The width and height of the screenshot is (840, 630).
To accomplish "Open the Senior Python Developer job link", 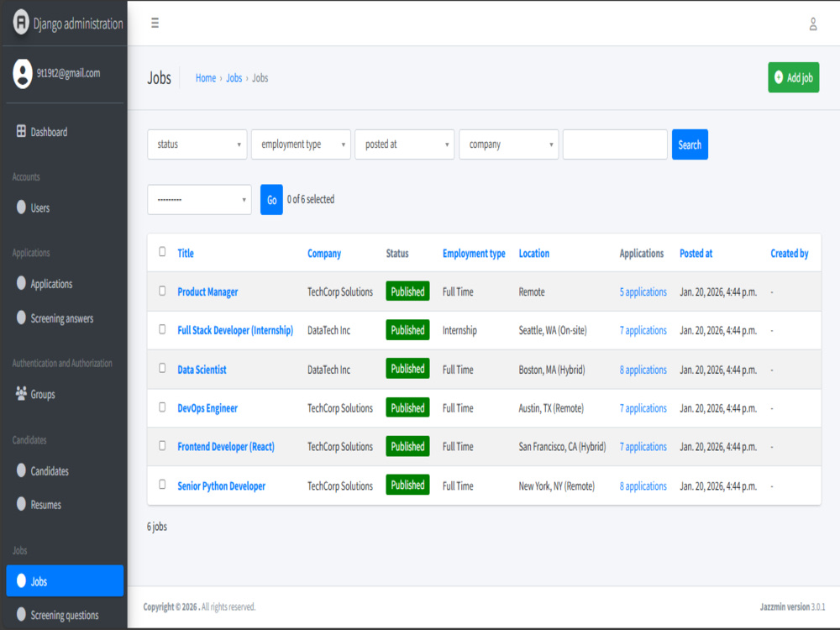I will pyautogui.click(x=222, y=486).
